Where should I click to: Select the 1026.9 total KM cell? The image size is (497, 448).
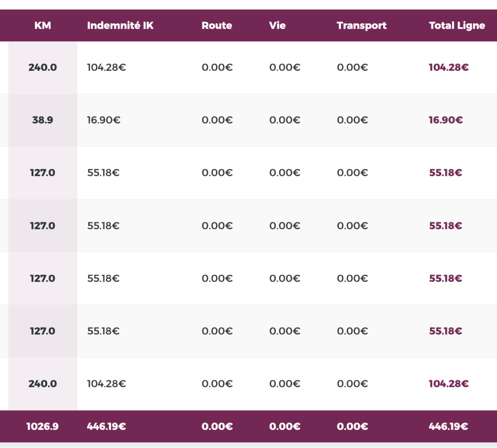tap(43, 427)
